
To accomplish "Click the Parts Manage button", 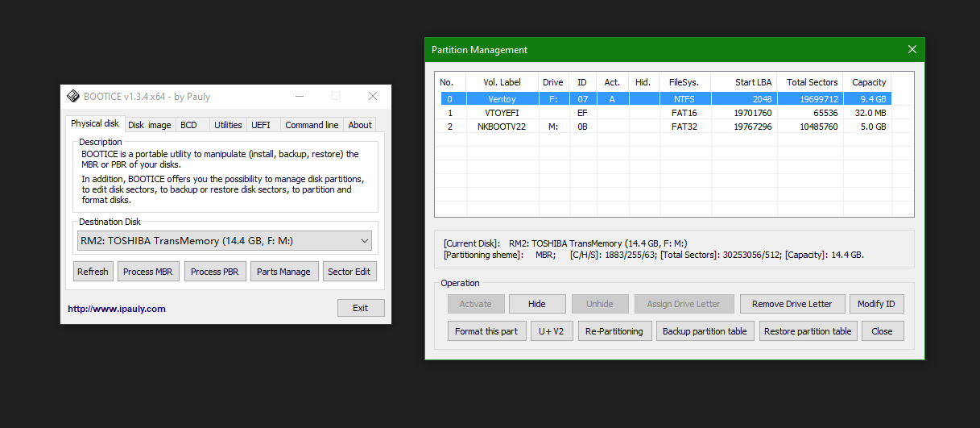I will [283, 272].
